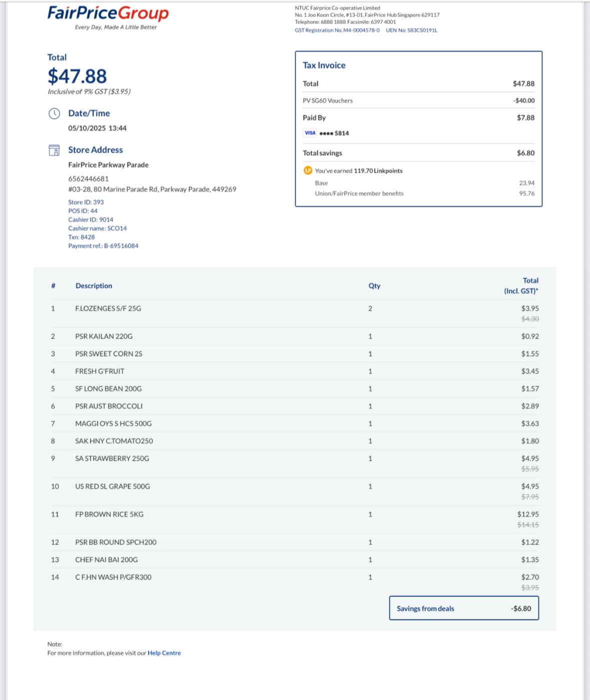Select the US RED SL GRAPE 500G row

295,491
